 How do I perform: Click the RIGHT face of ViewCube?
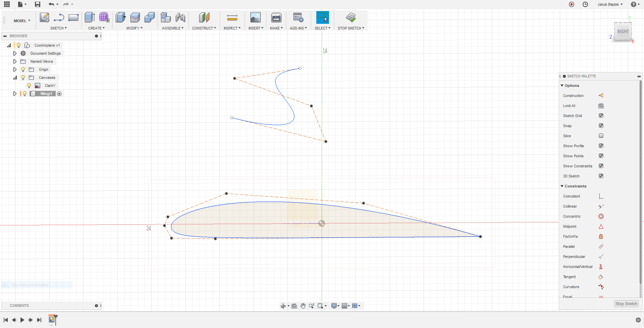coord(623,32)
